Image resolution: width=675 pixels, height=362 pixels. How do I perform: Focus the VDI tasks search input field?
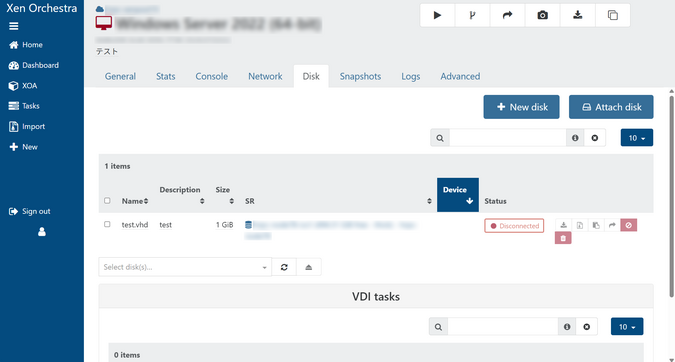[x=503, y=327]
